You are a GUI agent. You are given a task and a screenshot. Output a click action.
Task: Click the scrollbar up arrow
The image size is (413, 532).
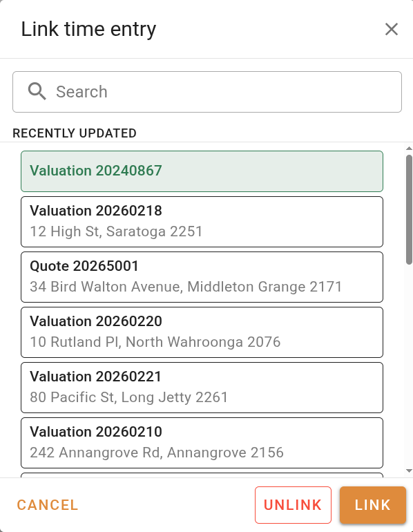(409, 149)
